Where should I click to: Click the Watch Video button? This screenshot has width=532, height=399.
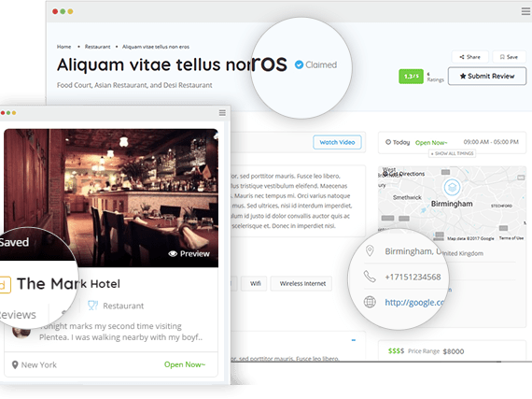[337, 142]
